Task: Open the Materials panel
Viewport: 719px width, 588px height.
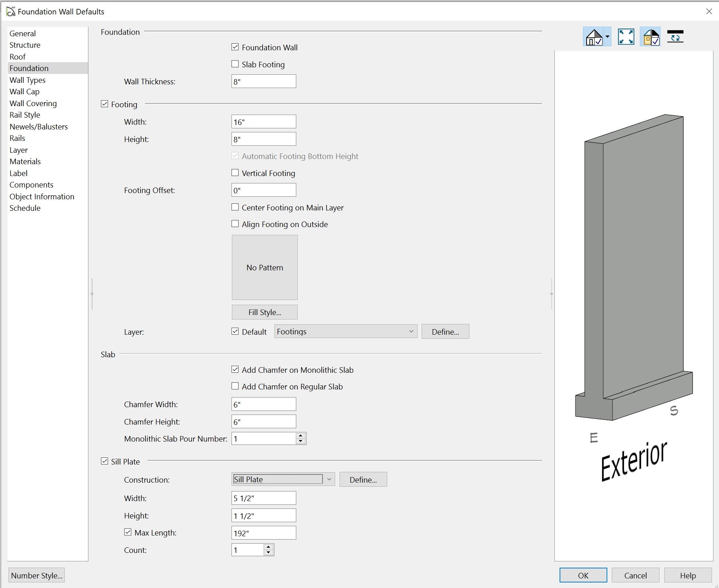Action: coord(25,161)
